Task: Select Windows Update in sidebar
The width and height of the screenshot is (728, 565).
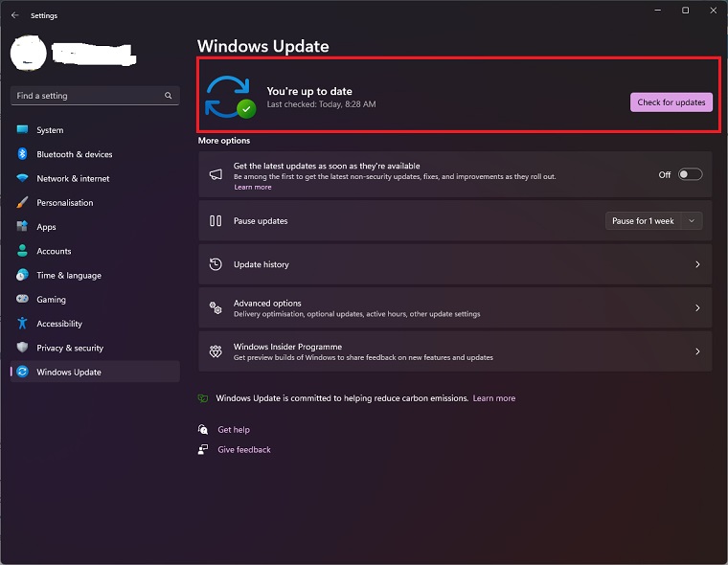Action: click(x=95, y=372)
